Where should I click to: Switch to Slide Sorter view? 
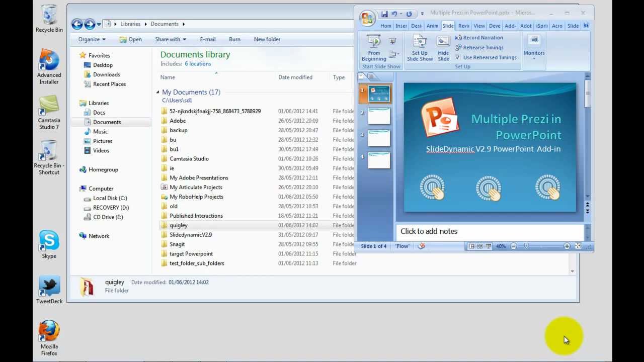pos(480,246)
